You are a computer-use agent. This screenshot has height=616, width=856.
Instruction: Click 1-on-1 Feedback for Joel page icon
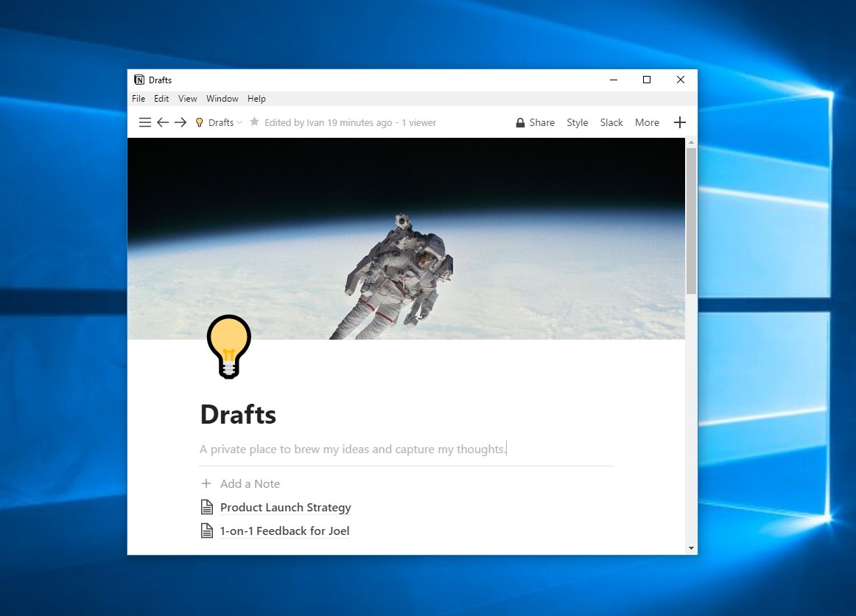coord(207,531)
